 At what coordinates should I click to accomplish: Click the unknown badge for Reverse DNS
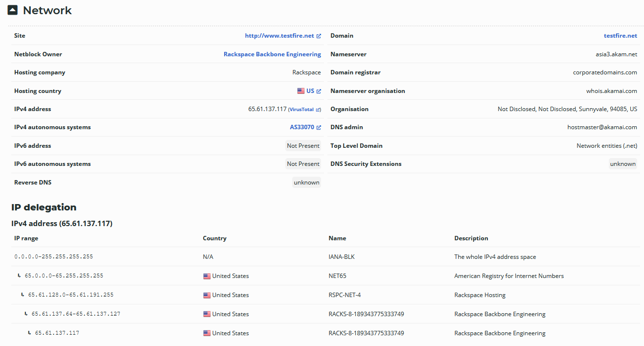coord(307,183)
